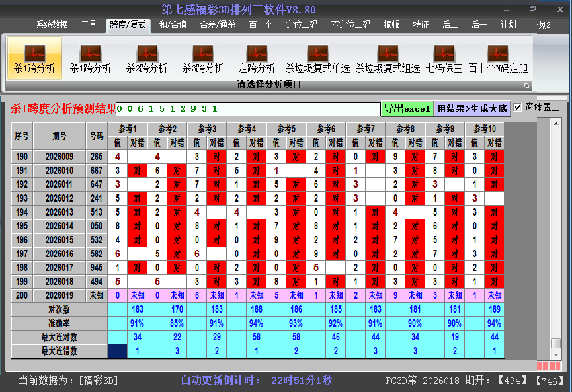Open the 振幅 tab

392,25
